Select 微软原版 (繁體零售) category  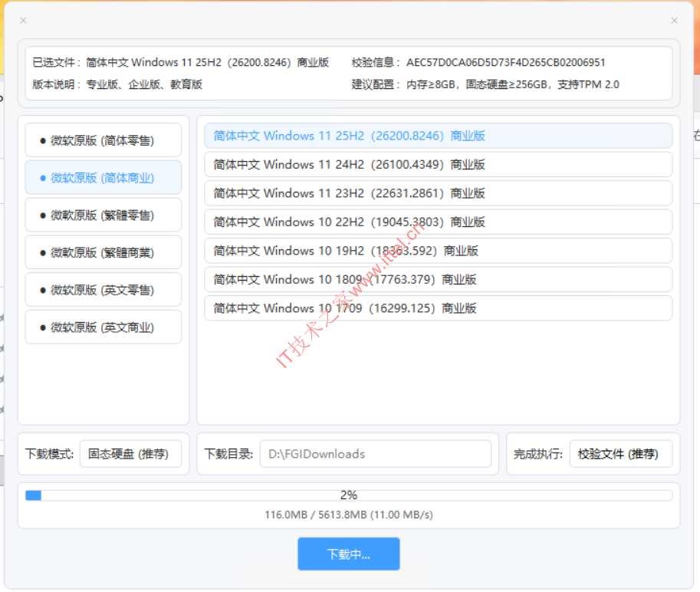pyautogui.click(x=104, y=215)
